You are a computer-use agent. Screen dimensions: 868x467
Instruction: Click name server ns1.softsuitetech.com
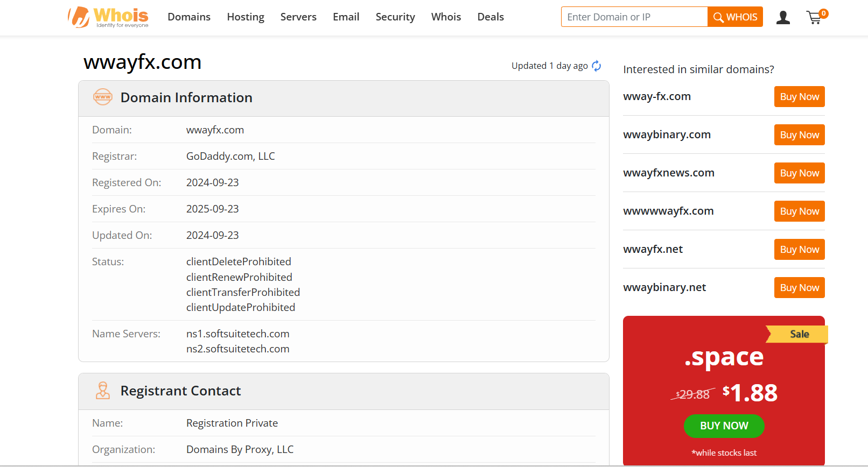point(237,334)
